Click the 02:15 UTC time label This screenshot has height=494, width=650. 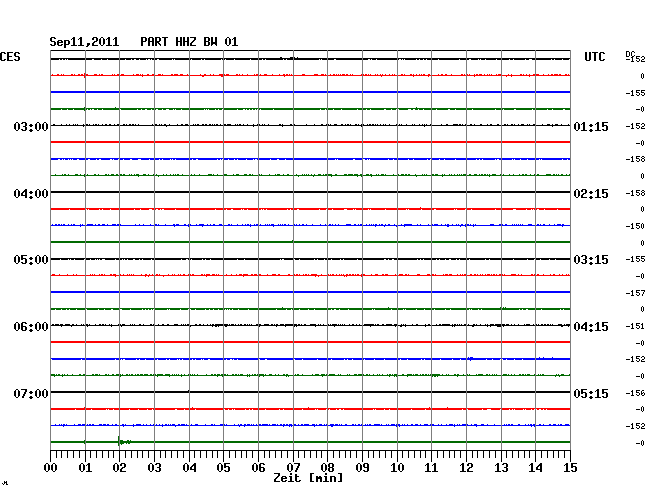tap(590, 193)
